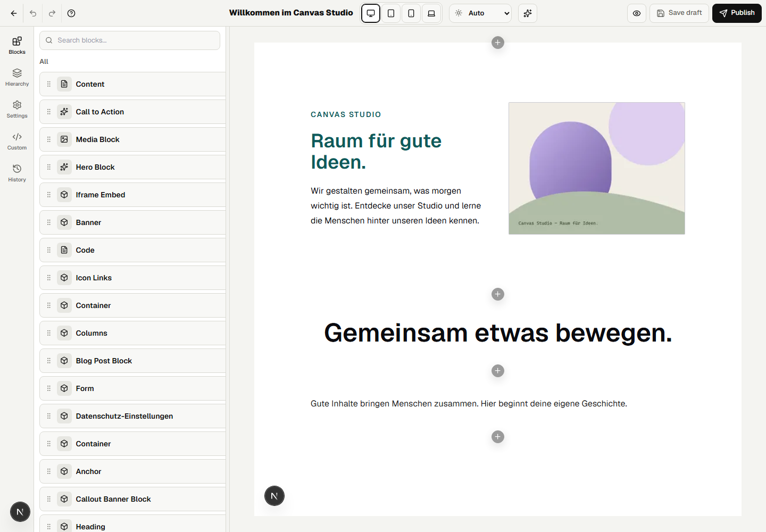Viewport: 766px width, 532px height.
Task: Open the Blocks sidebar tab
Action: pyautogui.click(x=17, y=45)
